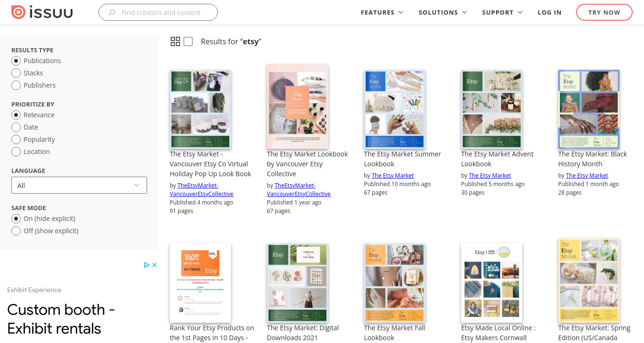The image size is (644, 343).
Task: Click title The Etsy Market Advent Lookbook
Action: click(x=497, y=159)
